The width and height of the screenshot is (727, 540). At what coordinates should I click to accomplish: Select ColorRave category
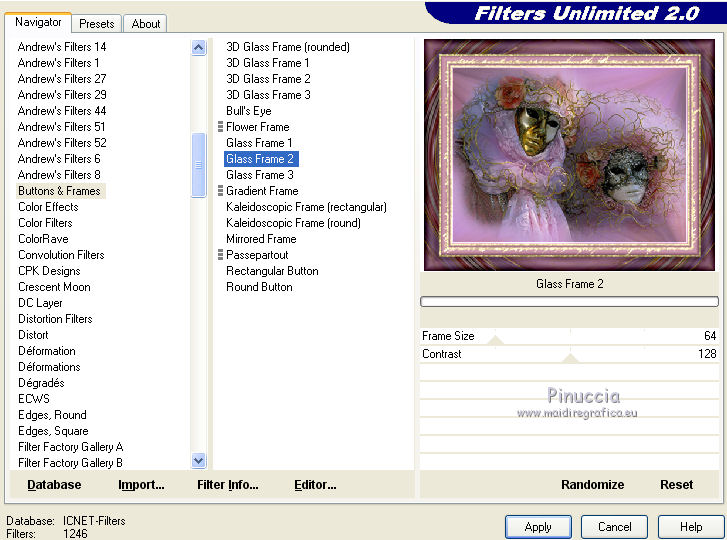(x=43, y=239)
